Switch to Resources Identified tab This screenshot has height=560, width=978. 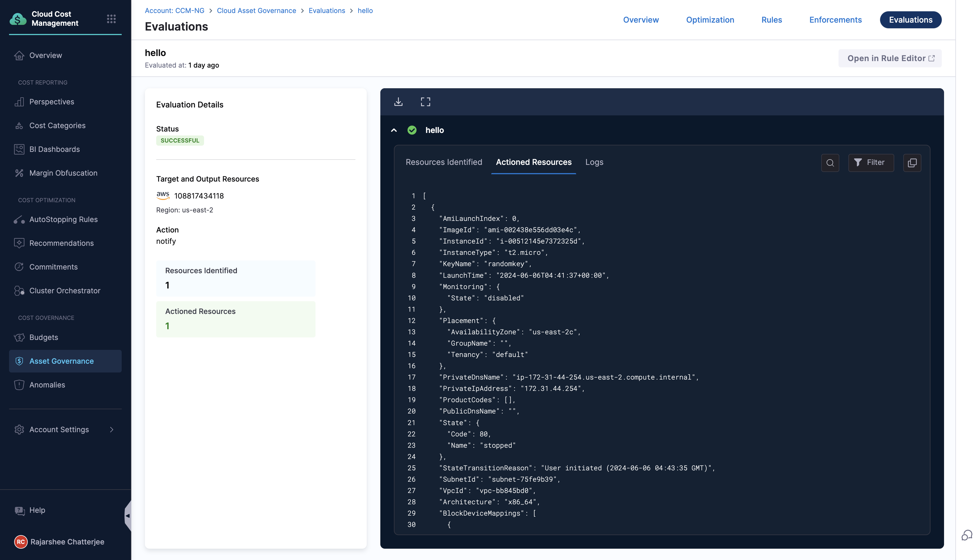pyautogui.click(x=444, y=162)
